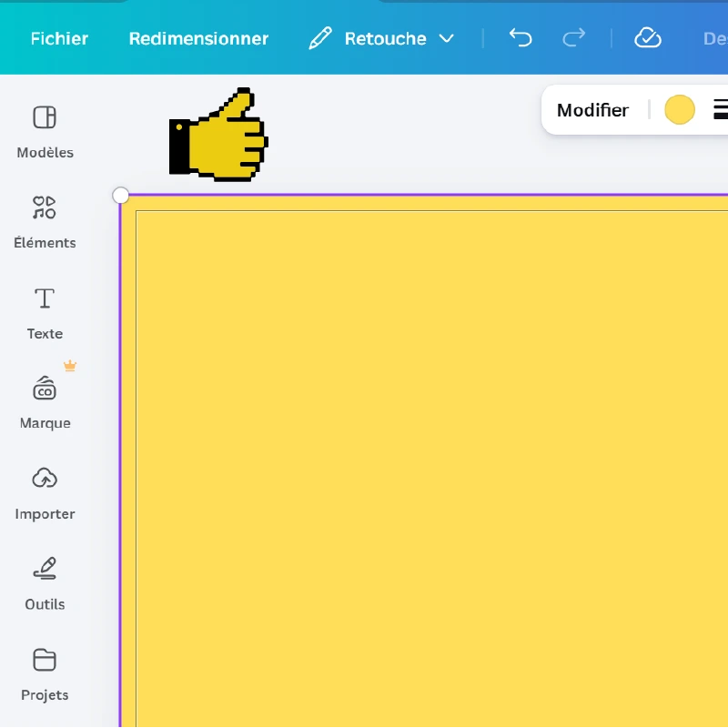
Task: Open the Importer uploads panel
Action: pyautogui.click(x=45, y=492)
